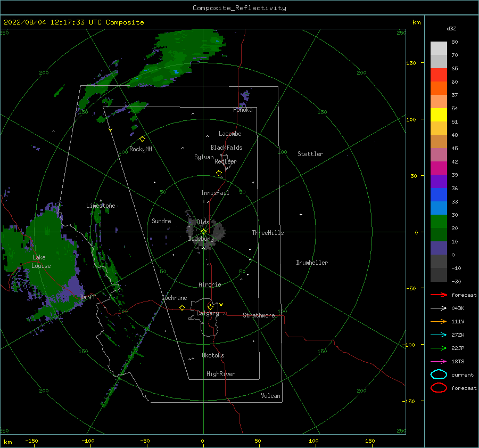Click the Vulcan label
The image size is (479, 448).
[271, 396]
